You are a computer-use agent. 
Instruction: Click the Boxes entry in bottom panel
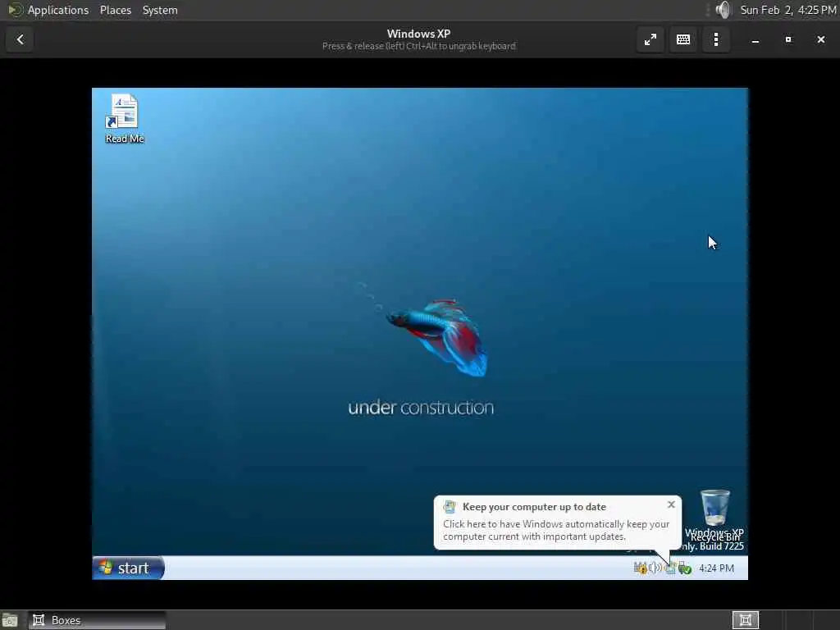97,620
